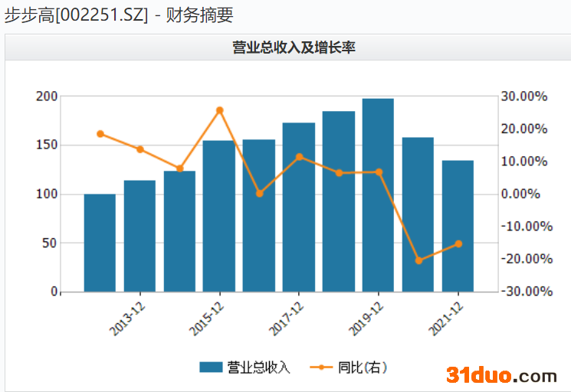Select the bar above the 2013-12 label
Viewport: 571px width, 392px height.
click(x=139, y=236)
